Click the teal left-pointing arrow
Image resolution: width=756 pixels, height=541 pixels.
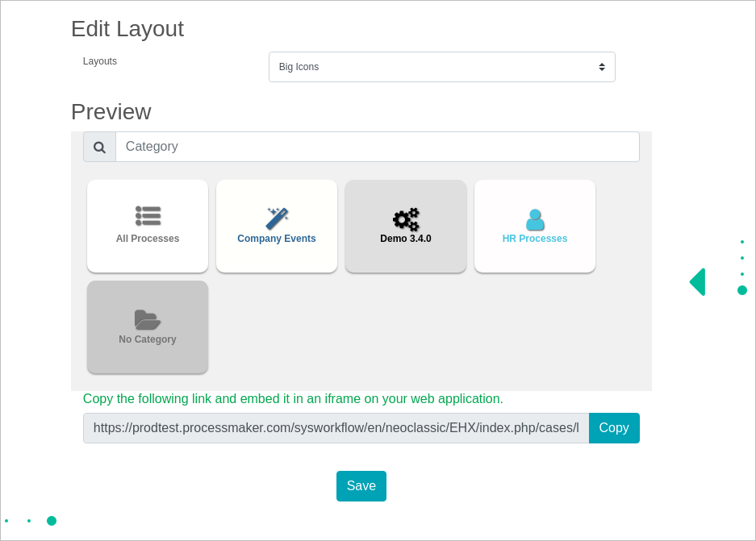698,282
